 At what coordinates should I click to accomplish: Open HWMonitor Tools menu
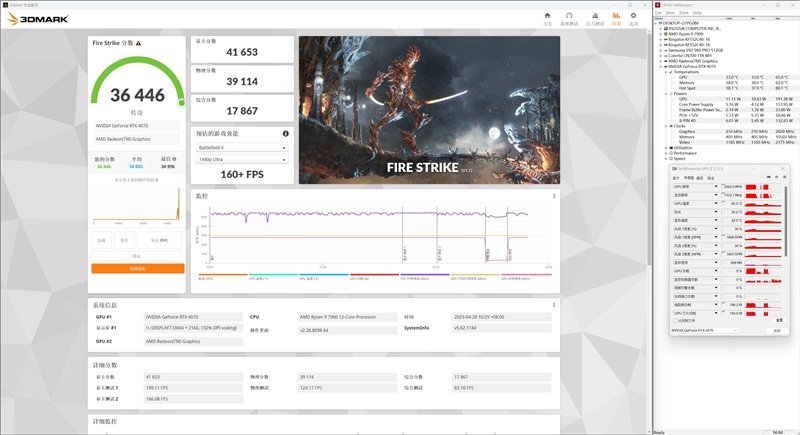pos(684,13)
